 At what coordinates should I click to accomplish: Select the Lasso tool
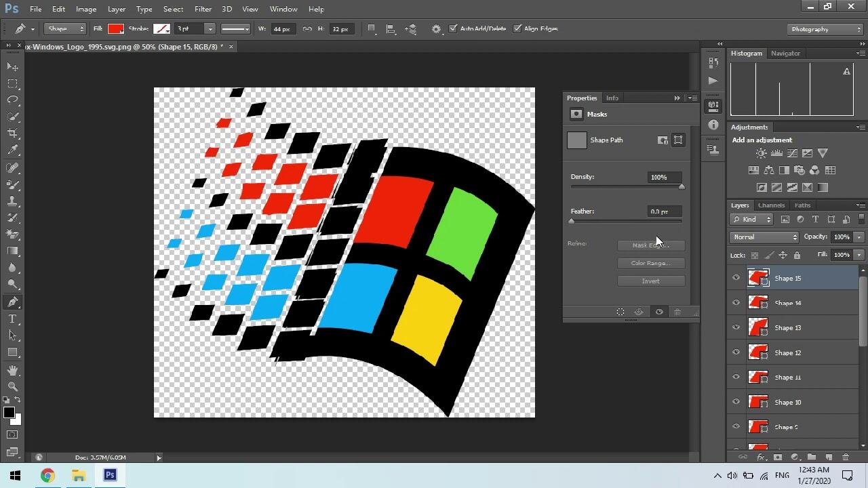13,100
